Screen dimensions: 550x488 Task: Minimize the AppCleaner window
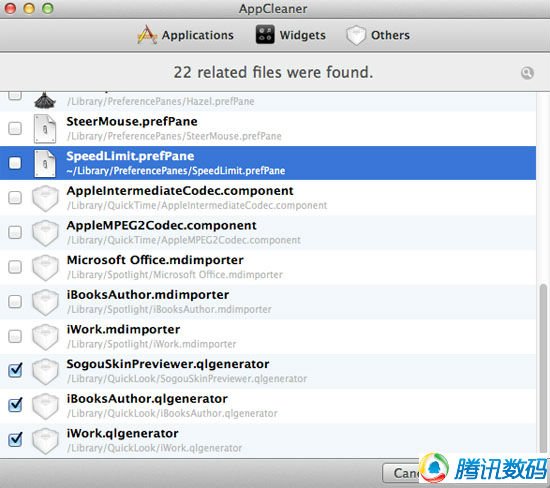29,8
